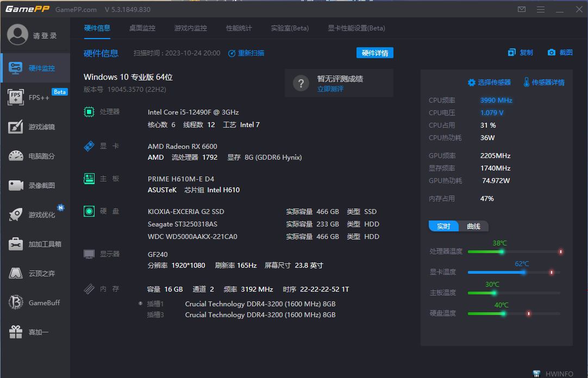
Task: Click the GPU频率 value 2205MHz
Action: point(495,155)
